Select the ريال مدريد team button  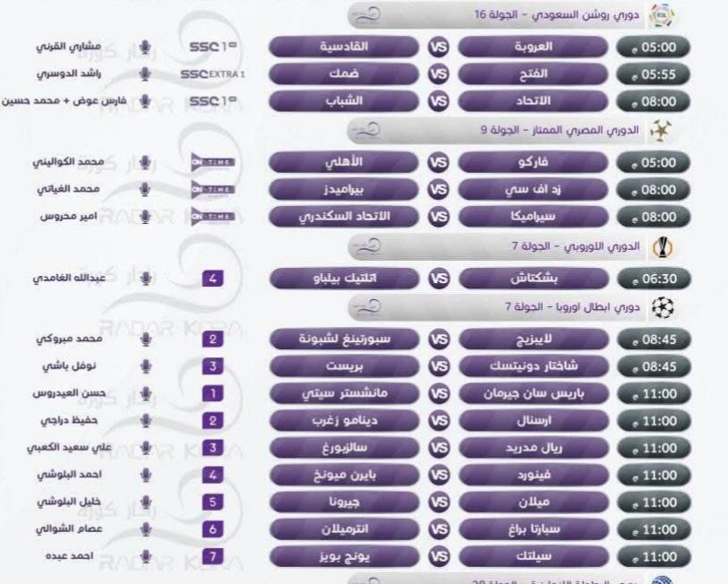tap(534, 449)
